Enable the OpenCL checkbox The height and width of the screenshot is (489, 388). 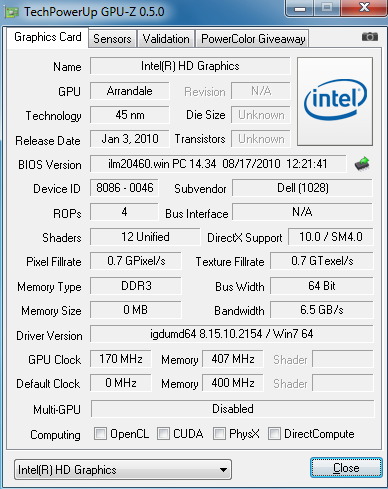pyautogui.click(x=100, y=434)
